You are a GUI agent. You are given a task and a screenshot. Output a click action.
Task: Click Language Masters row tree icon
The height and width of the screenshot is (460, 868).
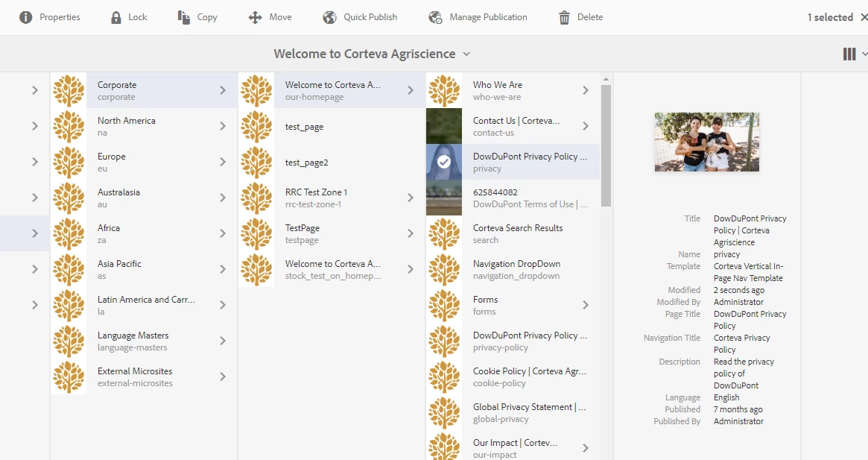[69, 341]
